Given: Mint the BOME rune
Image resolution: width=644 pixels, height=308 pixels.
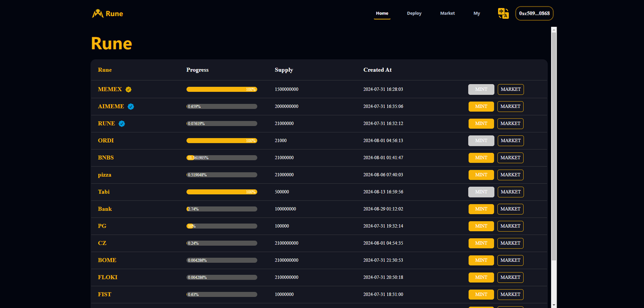Looking at the screenshot, I should point(481,260).
